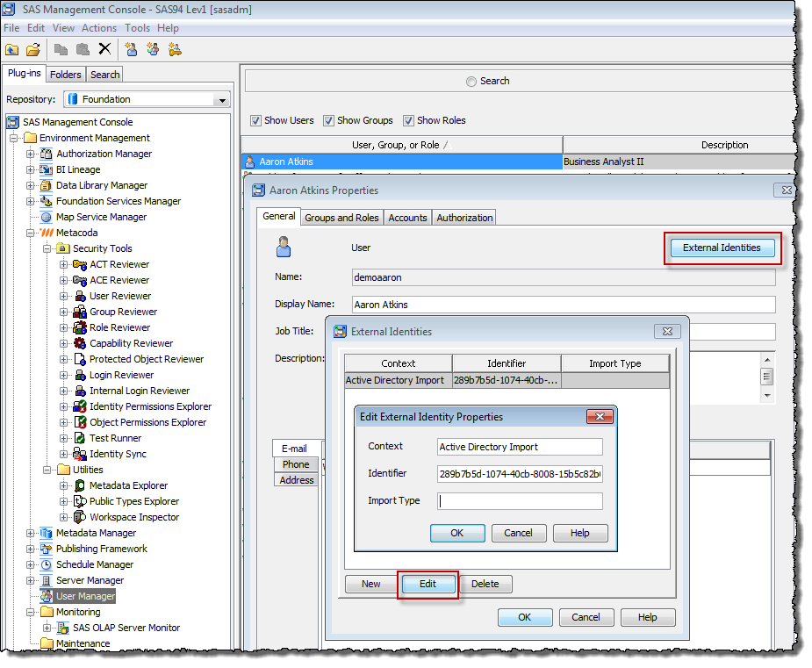The height and width of the screenshot is (668, 812).
Task: Click the Open folder toolbar icon
Action: 33,50
